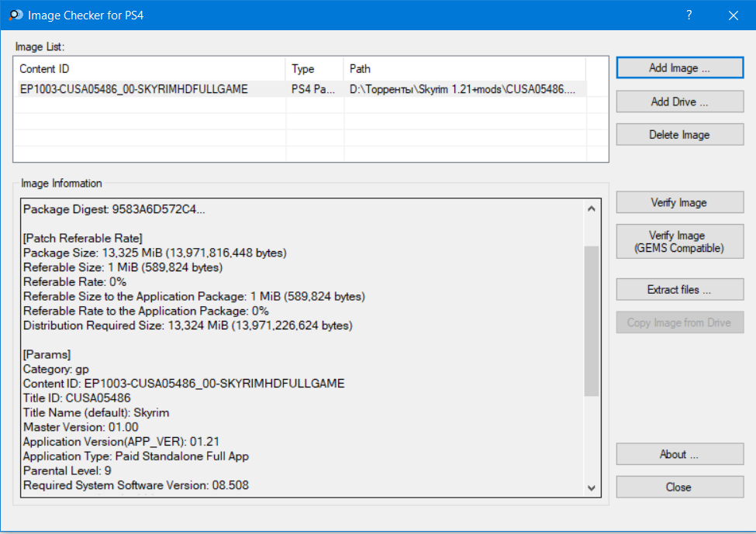Close the Image Checker window with X
The width and height of the screenshot is (756, 534).
pos(734,16)
